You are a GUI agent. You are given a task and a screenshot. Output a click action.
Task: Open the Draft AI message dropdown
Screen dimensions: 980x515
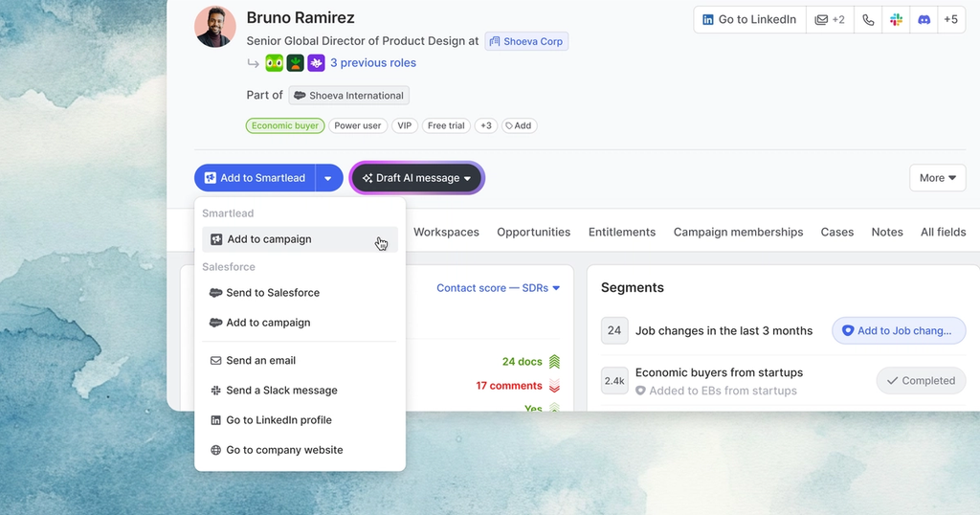(417, 178)
